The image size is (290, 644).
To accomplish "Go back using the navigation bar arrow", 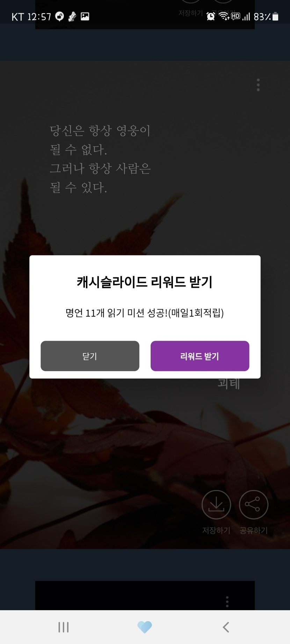I will click(x=226, y=627).
